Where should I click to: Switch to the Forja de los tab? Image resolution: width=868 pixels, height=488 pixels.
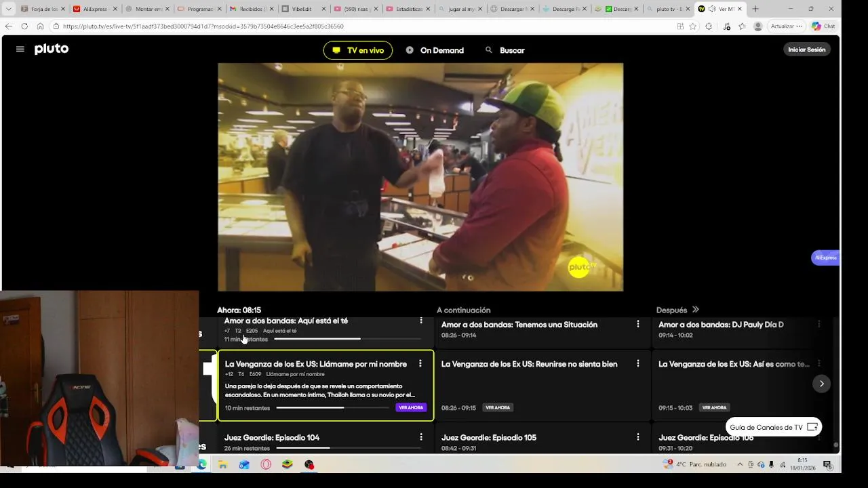click(41, 9)
